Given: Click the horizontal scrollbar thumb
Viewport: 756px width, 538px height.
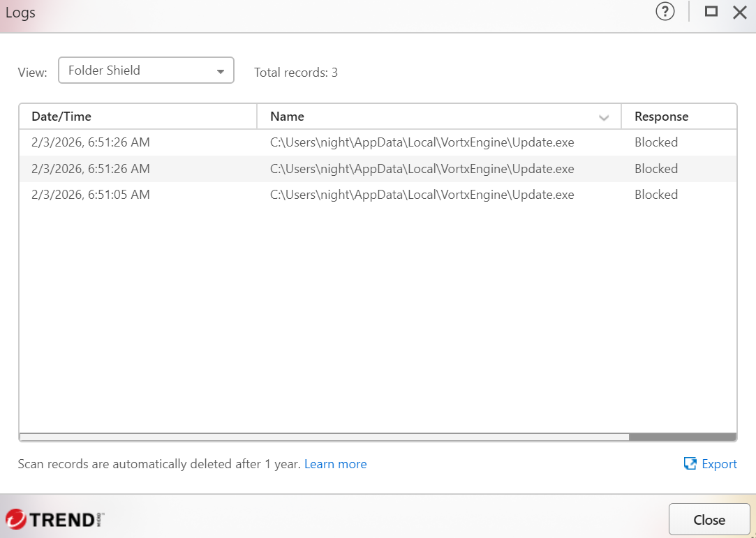Looking at the screenshot, I should [x=325, y=437].
